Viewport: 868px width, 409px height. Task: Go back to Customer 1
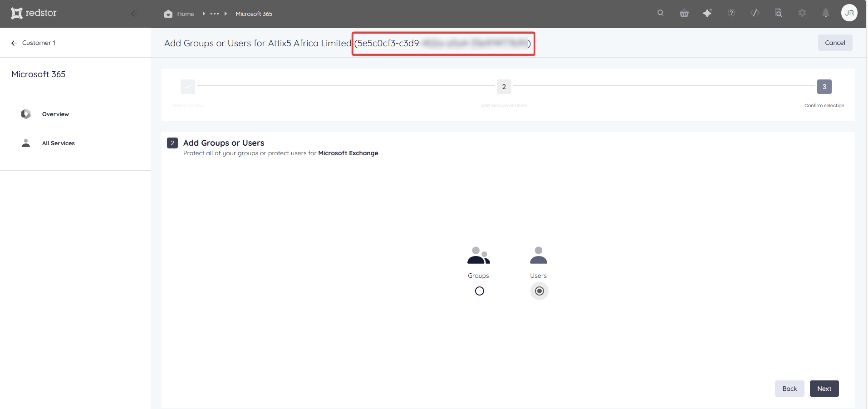tap(39, 43)
